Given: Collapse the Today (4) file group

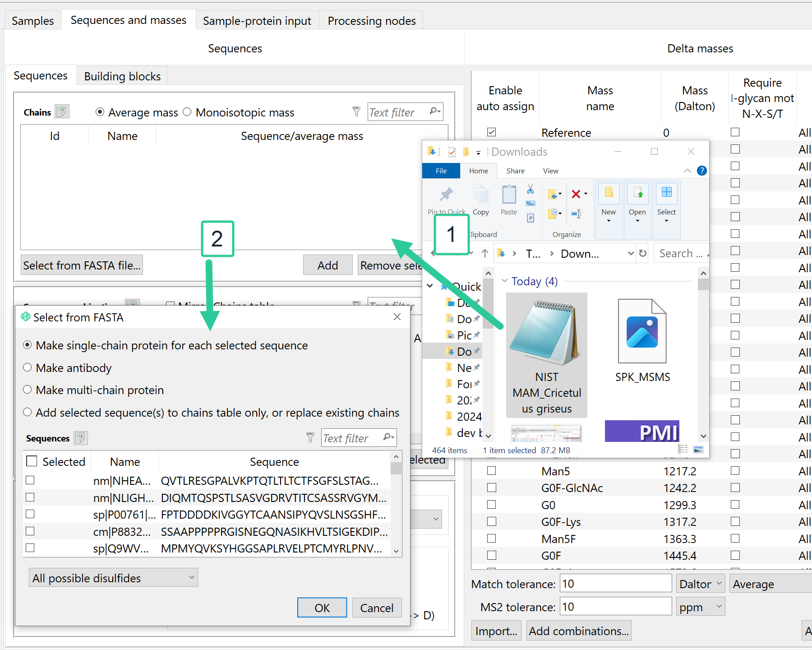Looking at the screenshot, I should (504, 281).
